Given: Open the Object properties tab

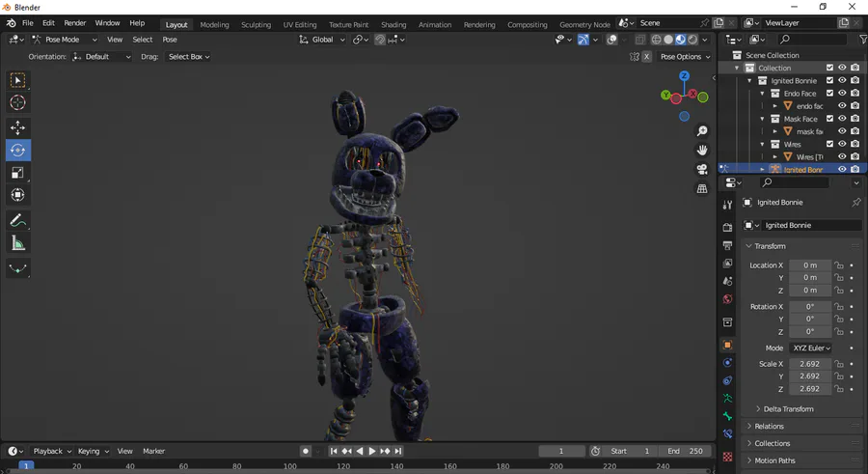Looking at the screenshot, I should (727, 345).
